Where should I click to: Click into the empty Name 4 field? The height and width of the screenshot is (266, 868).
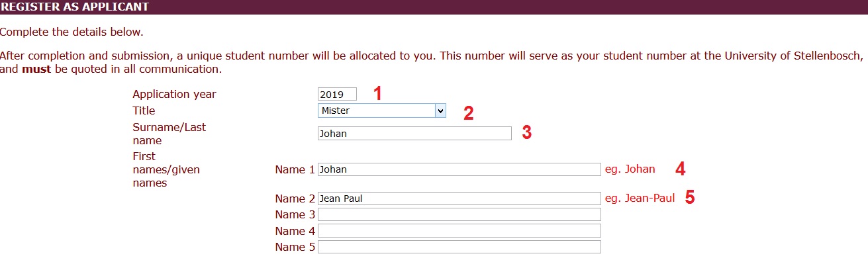(x=459, y=231)
